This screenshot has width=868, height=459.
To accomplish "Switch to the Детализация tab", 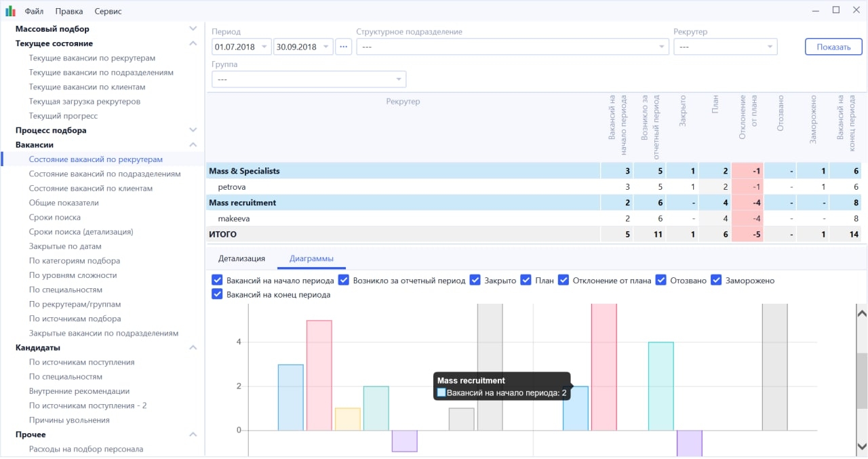I will coord(241,258).
